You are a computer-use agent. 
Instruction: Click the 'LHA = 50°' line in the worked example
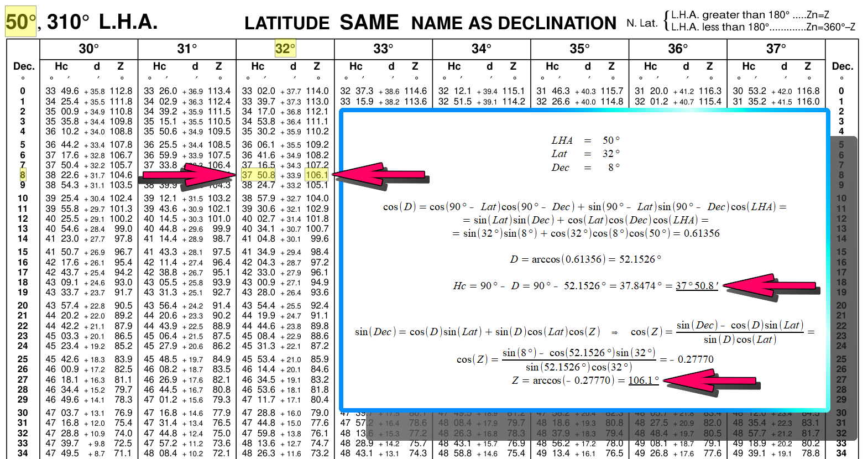click(585, 140)
